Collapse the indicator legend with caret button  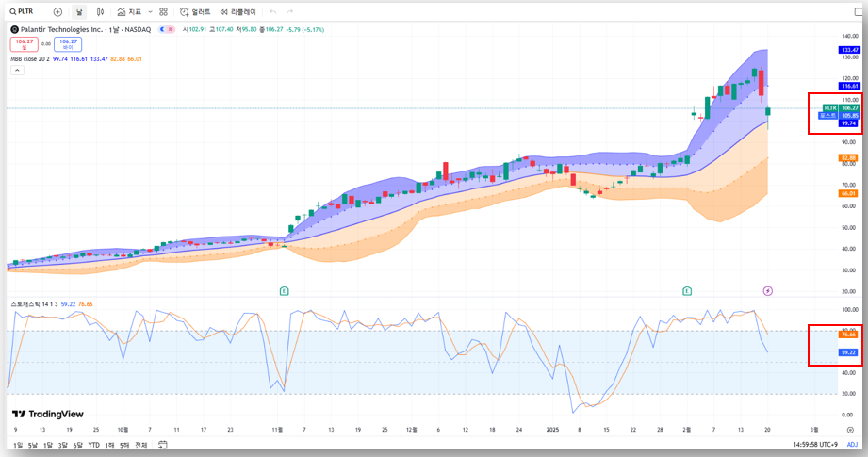click(x=17, y=71)
